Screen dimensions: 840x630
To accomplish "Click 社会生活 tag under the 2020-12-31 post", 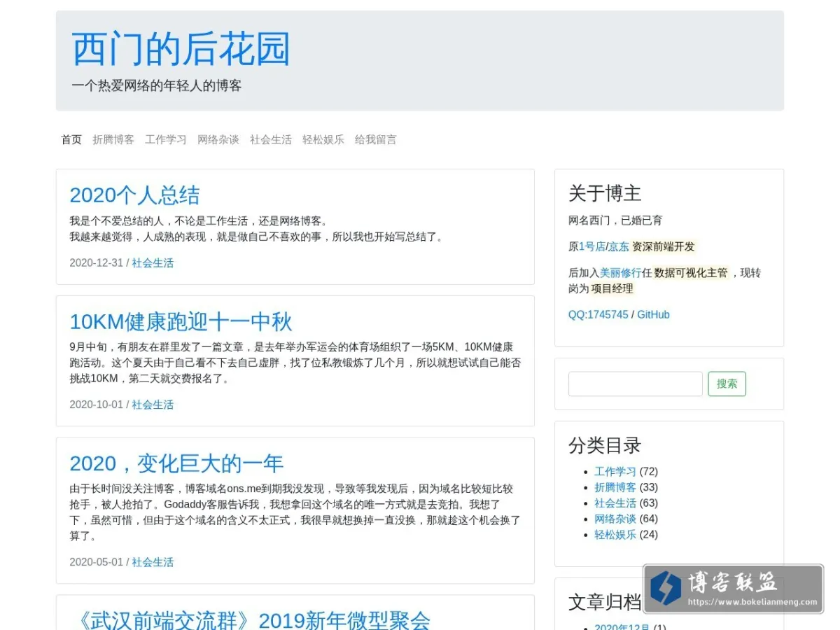I will pos(153,263).
